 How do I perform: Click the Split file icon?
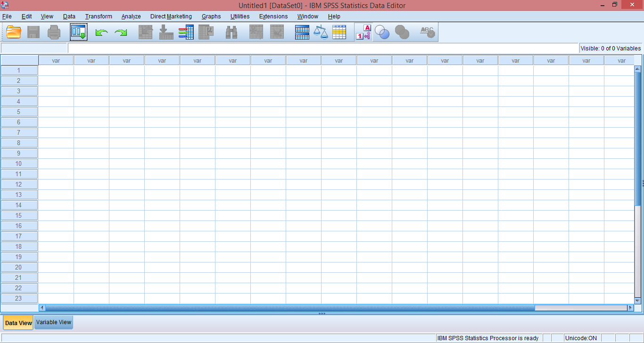pos(302,32)
